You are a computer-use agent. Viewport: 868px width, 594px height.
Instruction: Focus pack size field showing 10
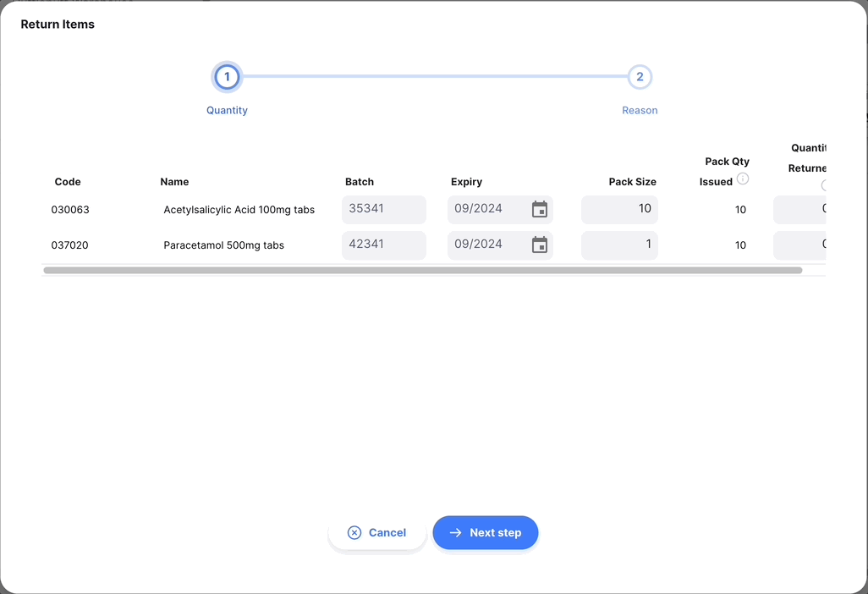point(619,209)
